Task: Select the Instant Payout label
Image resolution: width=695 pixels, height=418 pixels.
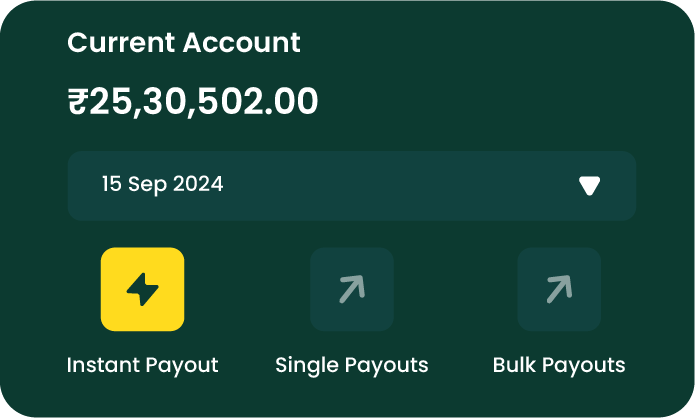Action: (x=142, y=365)
